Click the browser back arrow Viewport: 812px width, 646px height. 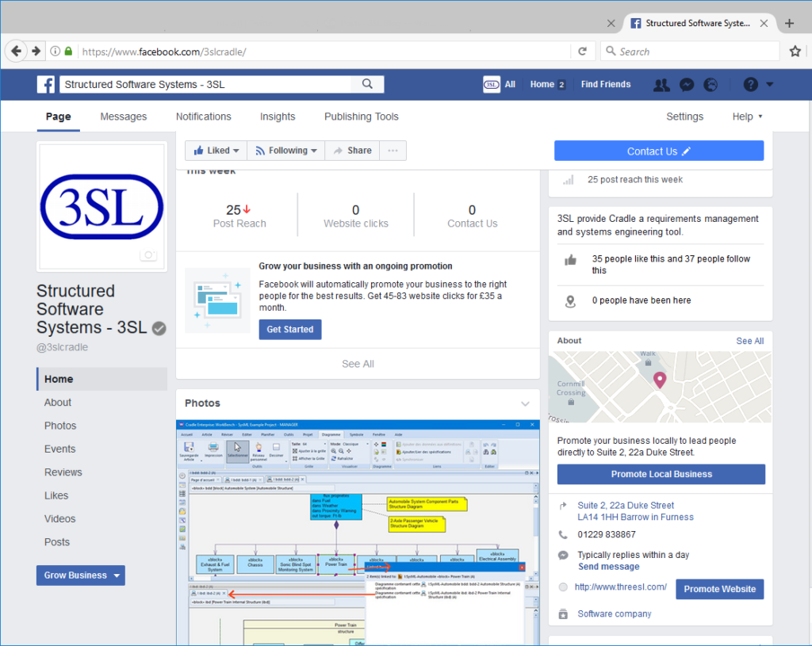point(17,51)
